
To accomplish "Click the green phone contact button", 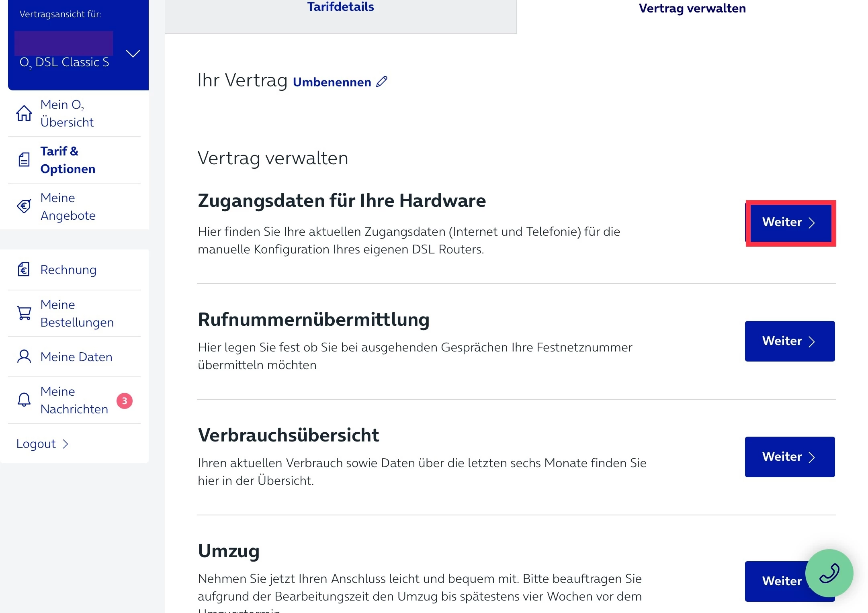I will coord(829,573).
